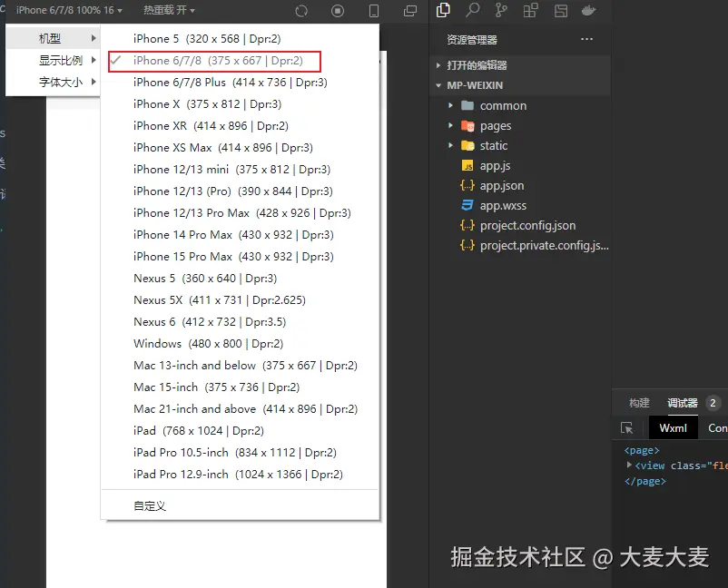Image resolution: width=728 pixels, height=588 pixels.
Task: Choose Mac 15-inch device option
Action: point(240,387)
